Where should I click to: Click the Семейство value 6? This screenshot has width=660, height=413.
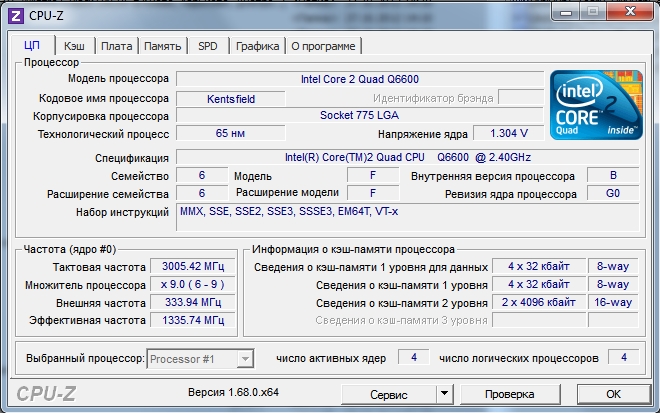coord(202,175)
